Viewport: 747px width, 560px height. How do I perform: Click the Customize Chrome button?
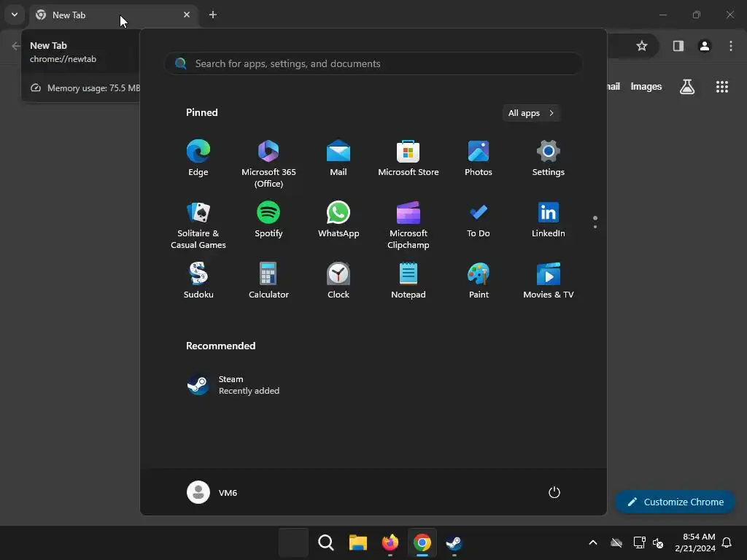[x=675, y=502]
